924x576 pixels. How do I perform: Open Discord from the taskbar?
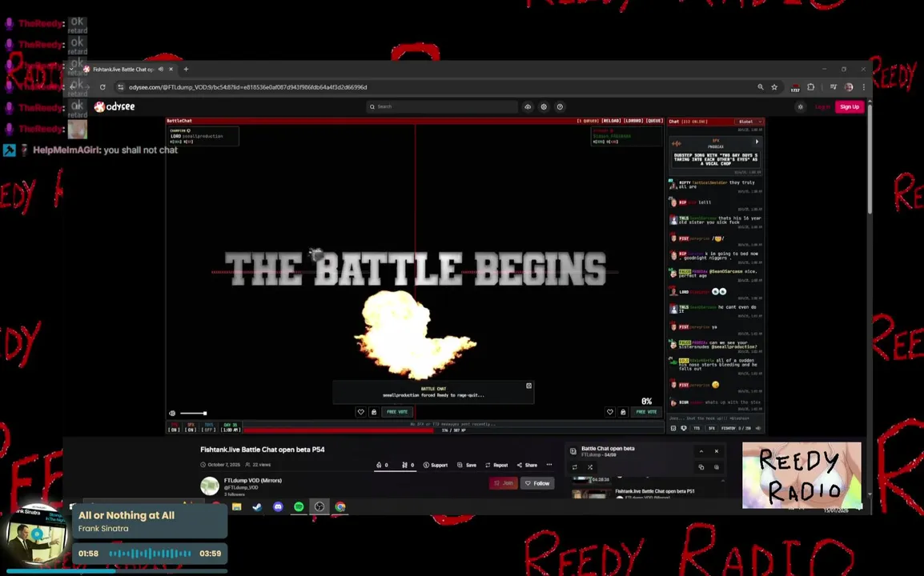click(x=278, y=506)
